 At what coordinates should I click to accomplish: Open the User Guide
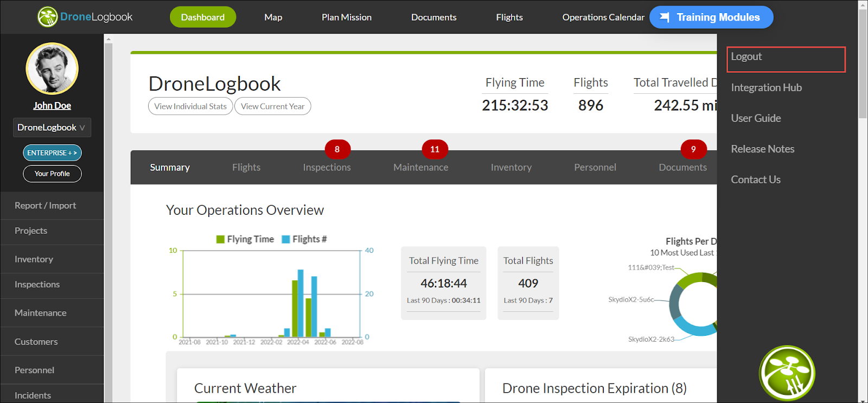coord(756,118)
